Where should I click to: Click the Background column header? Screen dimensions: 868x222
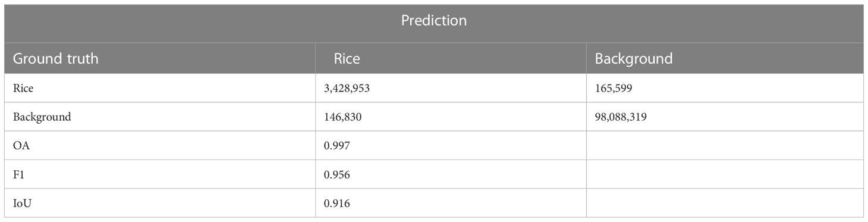pyautogui.click(x=634, y=59)
